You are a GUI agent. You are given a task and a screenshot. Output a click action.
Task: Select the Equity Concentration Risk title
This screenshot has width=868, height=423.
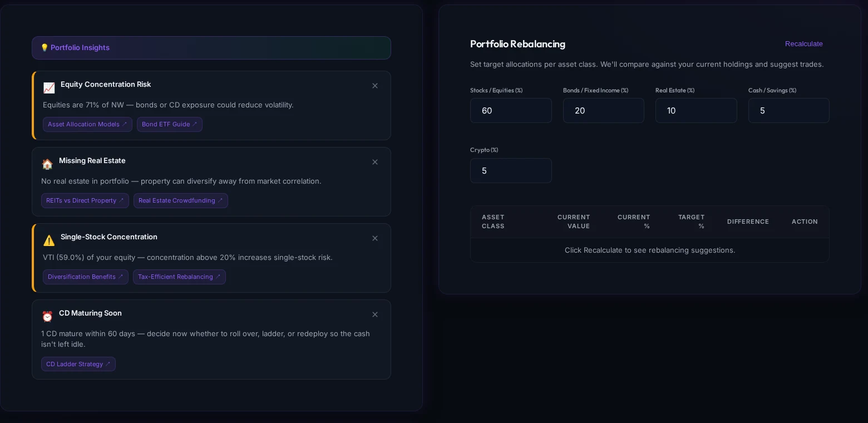(x=106, y=84)
